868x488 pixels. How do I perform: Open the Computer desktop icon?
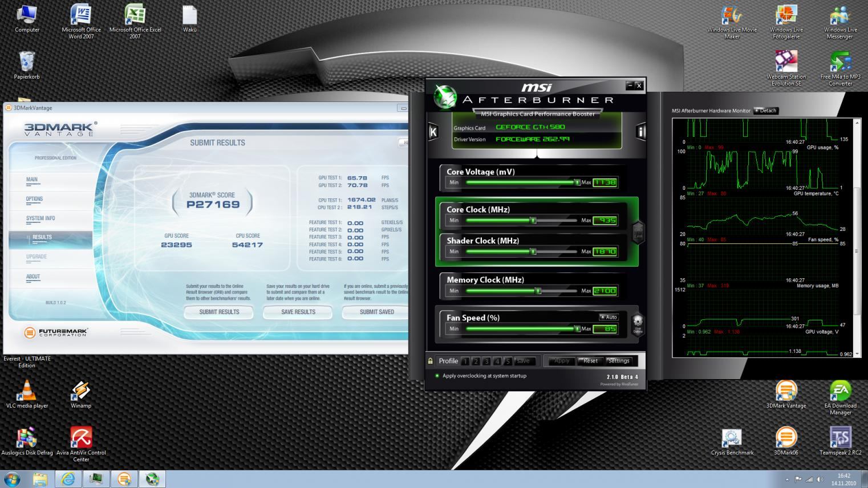point(27,19)
